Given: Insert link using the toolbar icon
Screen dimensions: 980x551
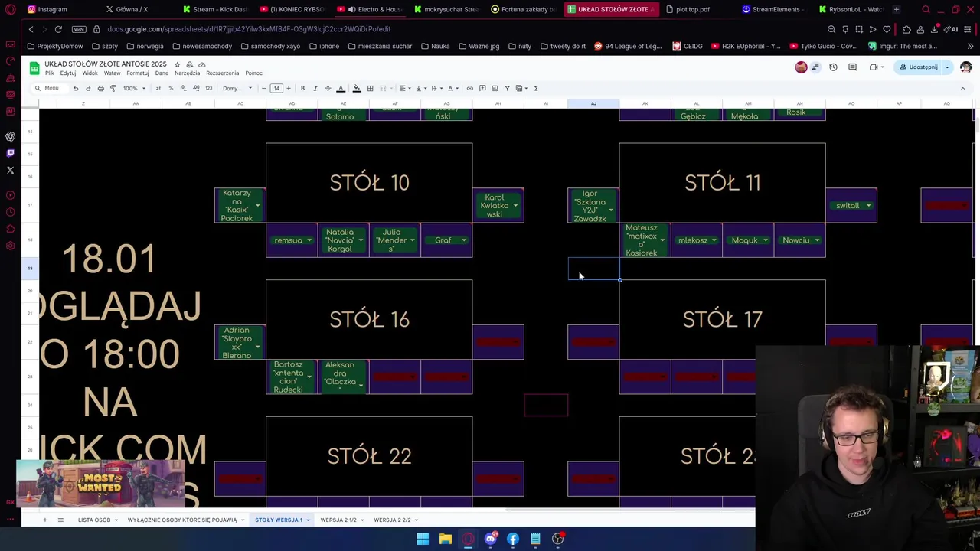Looking at the screenshot, I should pyautogui.click(x=469, y=88).
